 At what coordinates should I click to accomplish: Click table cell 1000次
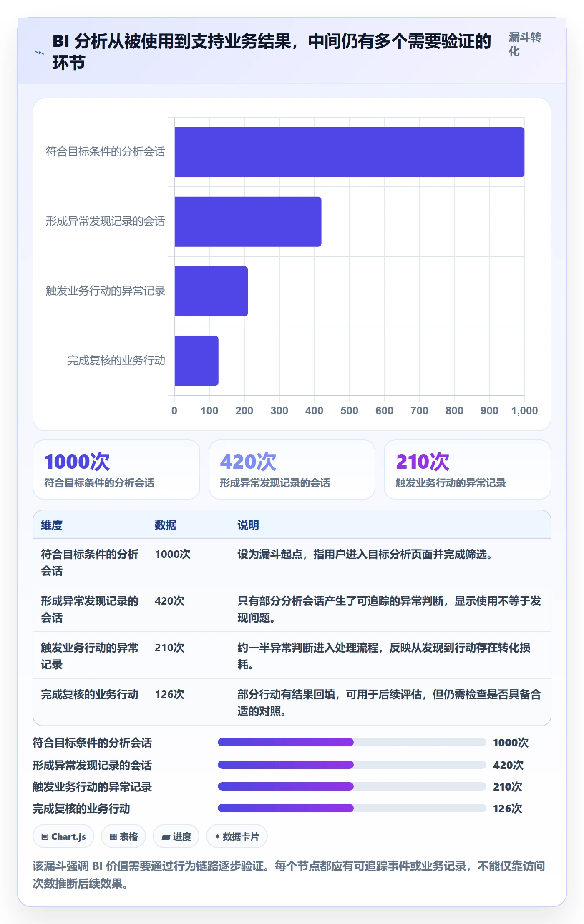coord(173,554)
